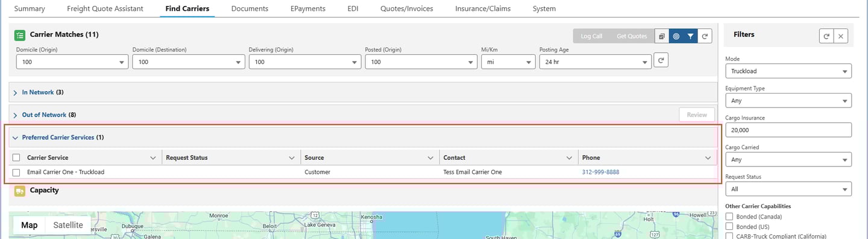Select all rows via header checkbox
868x239 pixels.
coord(16,158)
